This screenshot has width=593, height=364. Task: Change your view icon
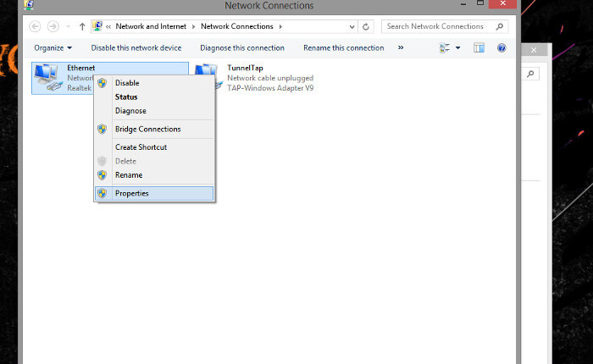click(x=445, y=48)
